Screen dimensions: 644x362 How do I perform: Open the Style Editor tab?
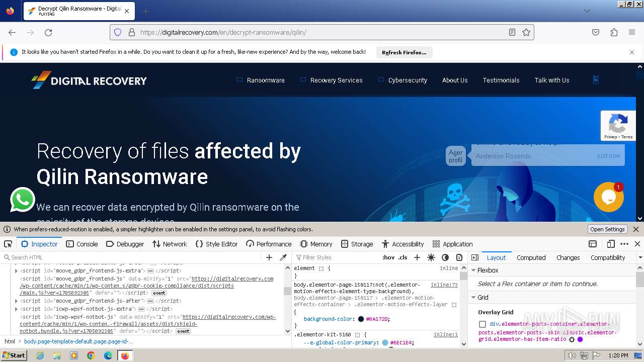click(216, 244)
